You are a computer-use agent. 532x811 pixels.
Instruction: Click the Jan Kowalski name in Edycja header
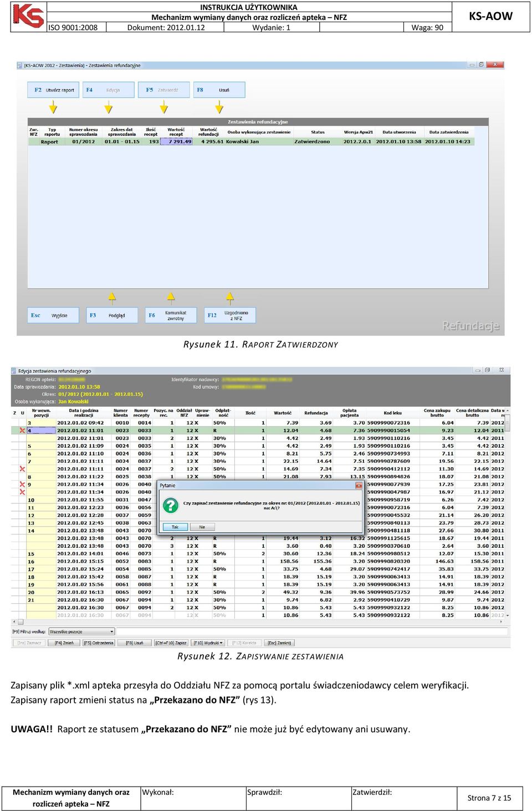pyautogui.click(x=74, y=402)
